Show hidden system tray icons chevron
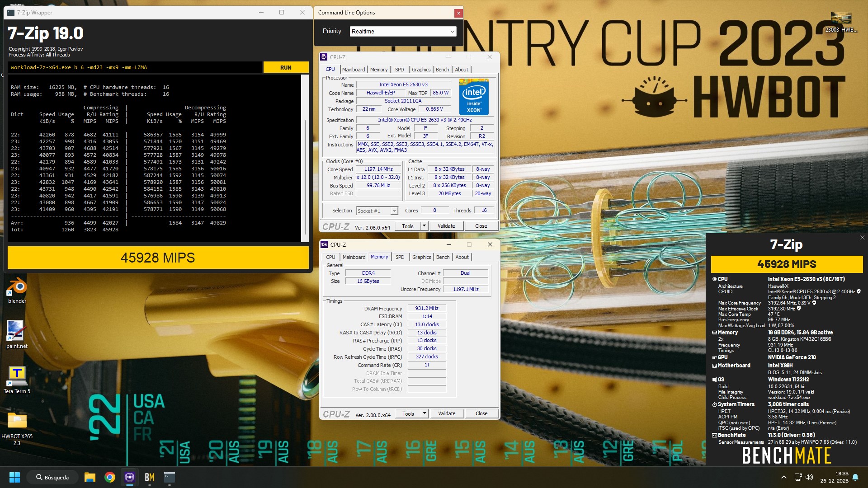The height and width of the screenshot is (488, 868). coord(784,477)
